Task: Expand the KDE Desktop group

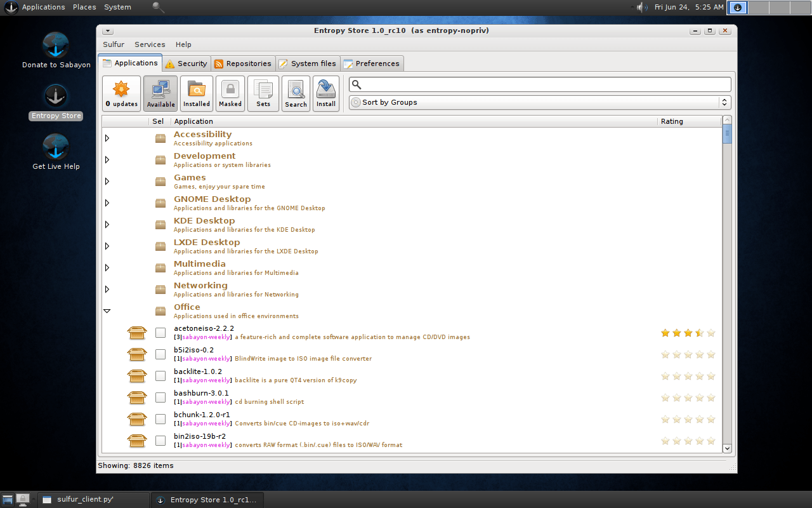Action: (107, 224)
